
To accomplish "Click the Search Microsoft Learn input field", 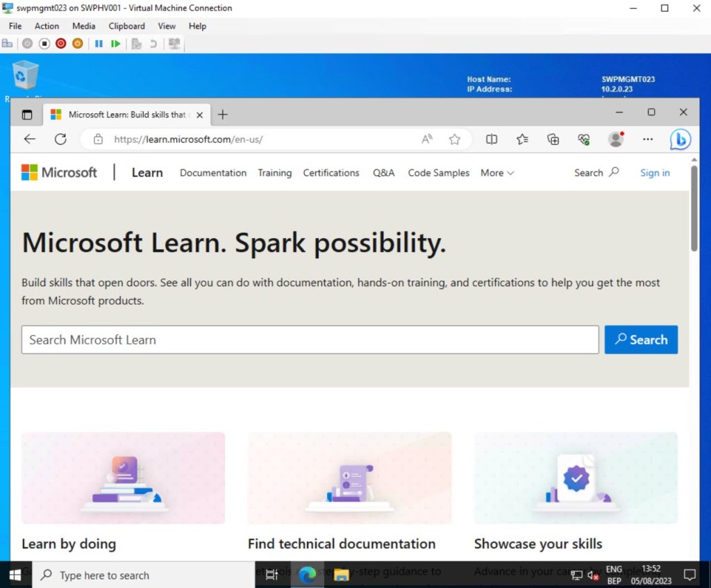I will (310, 340).
